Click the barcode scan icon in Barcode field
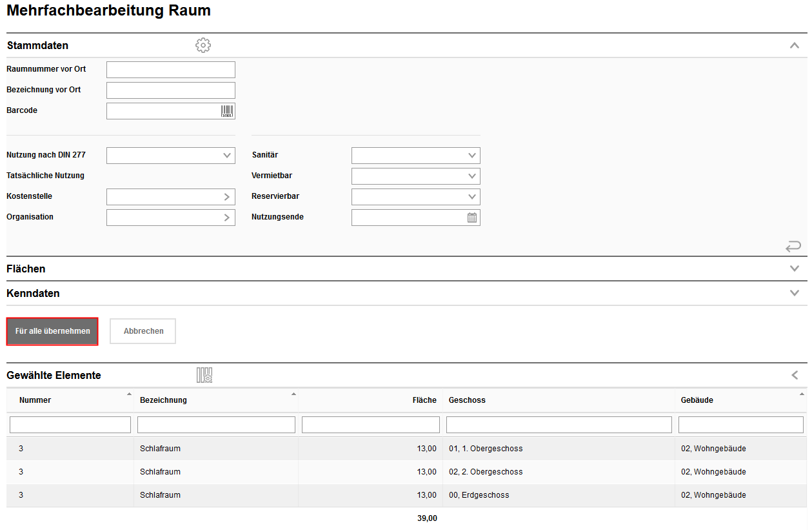This screenshot has height=530, width=812. 227,111
